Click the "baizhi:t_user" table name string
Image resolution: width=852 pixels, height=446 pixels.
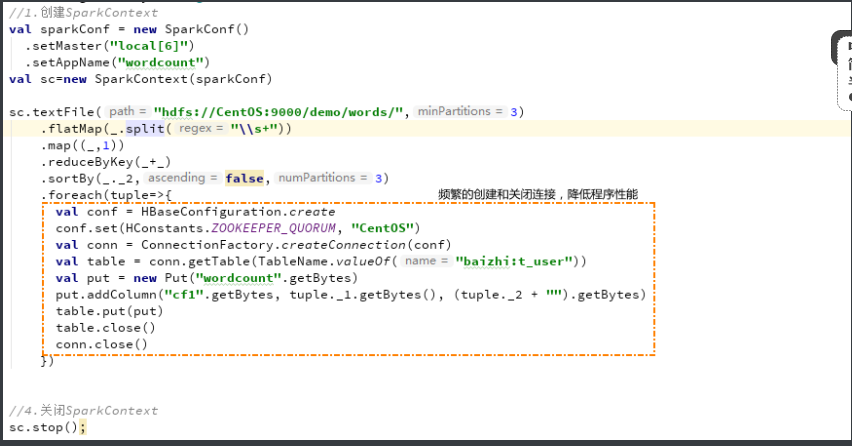pyautogui.click(x=515, y=262)
